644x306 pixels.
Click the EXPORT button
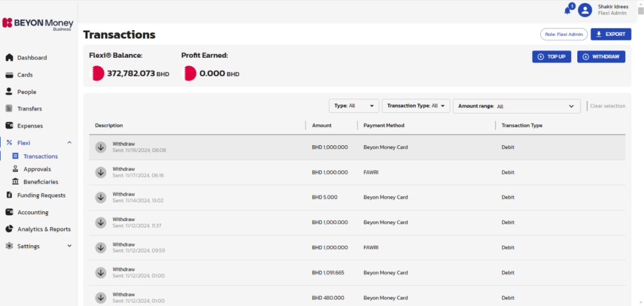tap(611, 34)
